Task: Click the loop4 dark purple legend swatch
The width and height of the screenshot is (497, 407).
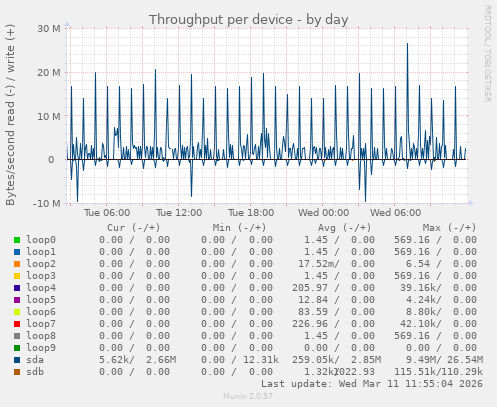Action: pyautogui.click(x=17, y=288)
